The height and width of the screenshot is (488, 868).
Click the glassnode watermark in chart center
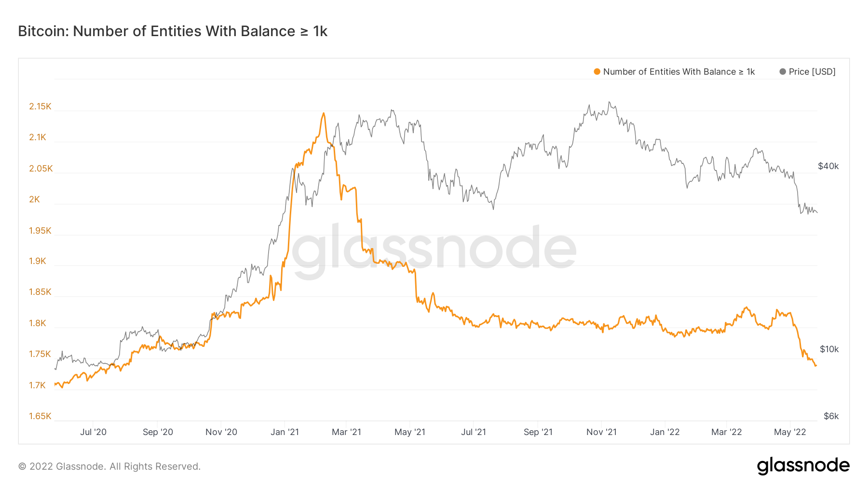(x=434, y=249)
